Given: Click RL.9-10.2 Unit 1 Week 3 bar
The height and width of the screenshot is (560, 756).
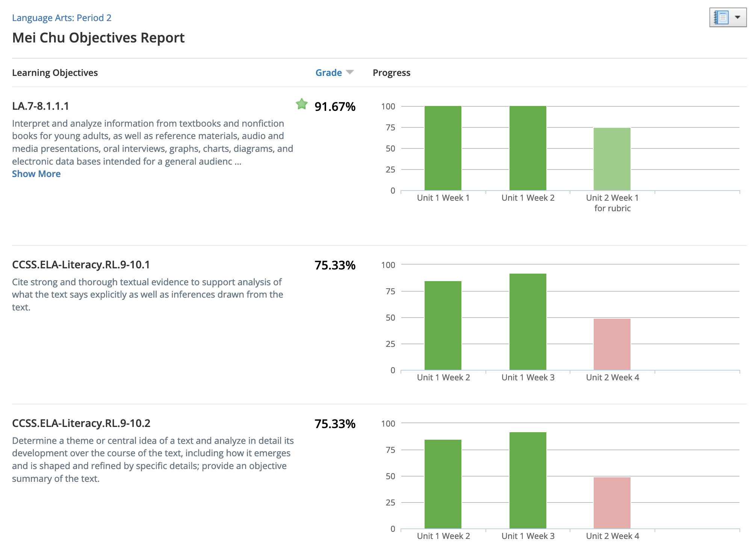Looking at the screenshot, I should pyautogui.click(x=528, y=480).
